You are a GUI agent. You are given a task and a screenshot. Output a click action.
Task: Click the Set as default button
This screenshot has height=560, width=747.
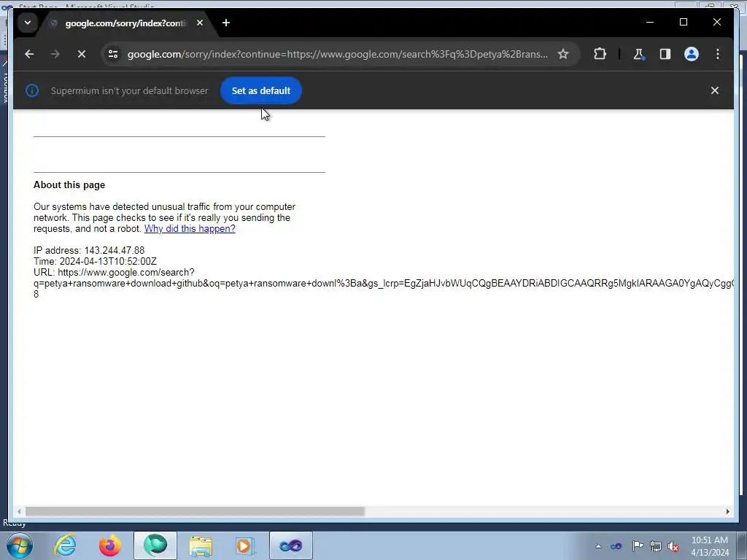[261, 90]
